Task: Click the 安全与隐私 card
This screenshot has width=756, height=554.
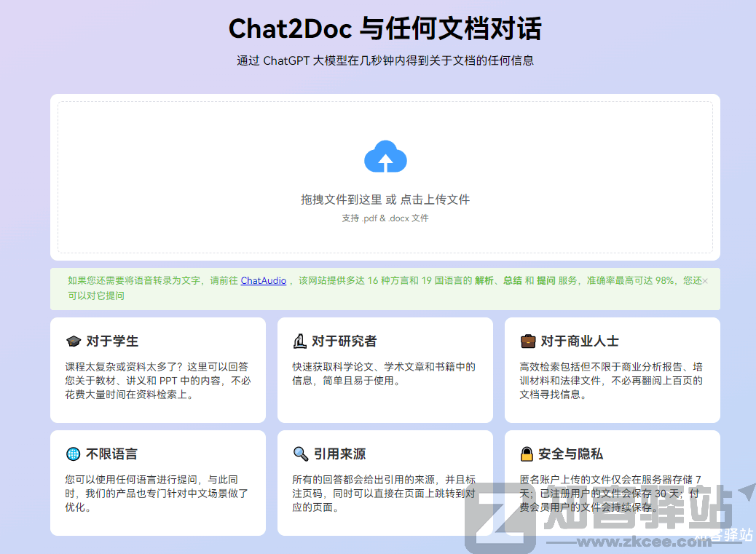Action: click(612, 483)
